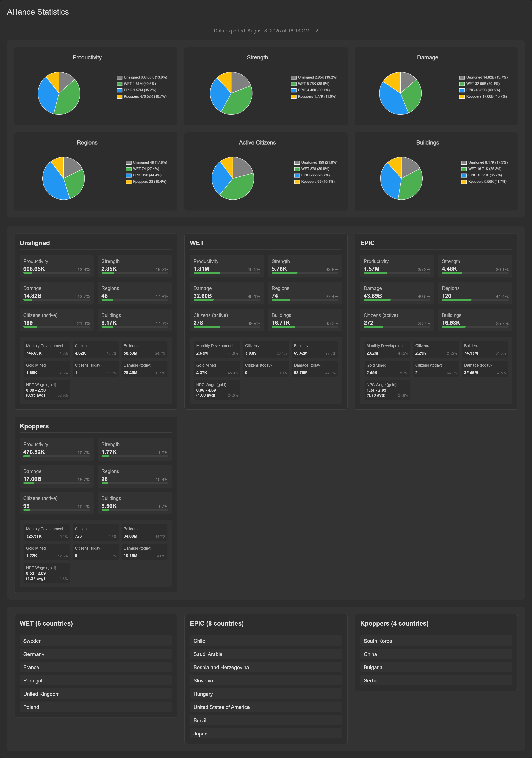Select Germany in WET countries

pyautogui.click(x=96, y=654)
